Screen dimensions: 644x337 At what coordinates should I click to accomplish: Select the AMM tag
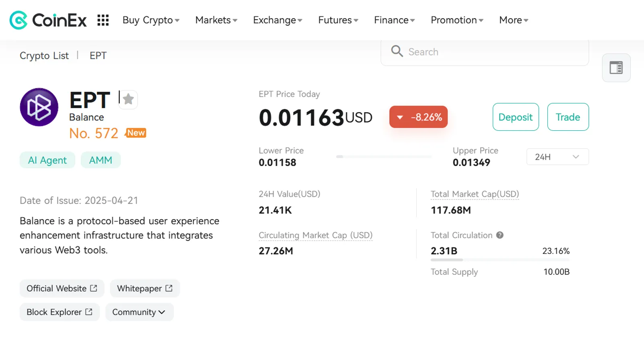[101, 160]
